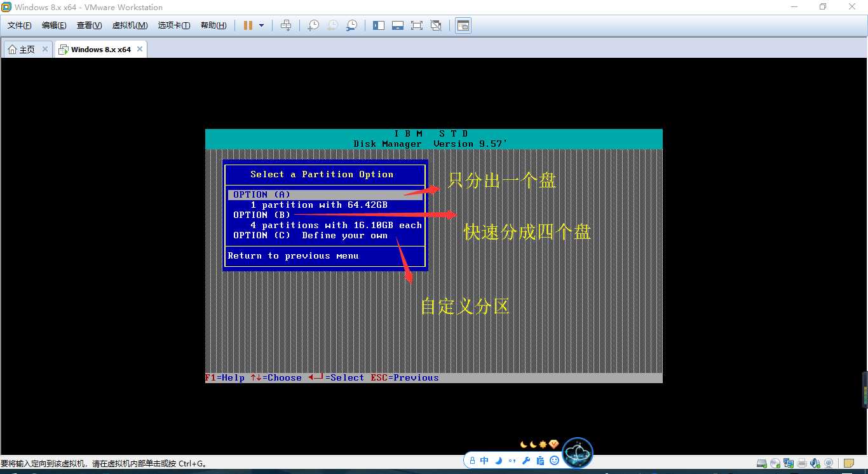Click the VMware Workstation title bar icon
The image size is (868, 474).
[x=6, y=7]
